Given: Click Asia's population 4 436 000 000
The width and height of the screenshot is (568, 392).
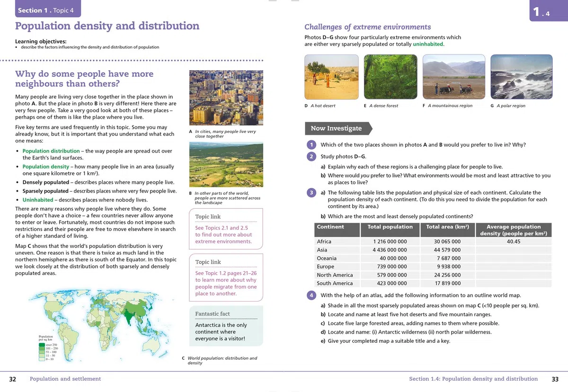Looking at the screenshot, I should point(390,250).
